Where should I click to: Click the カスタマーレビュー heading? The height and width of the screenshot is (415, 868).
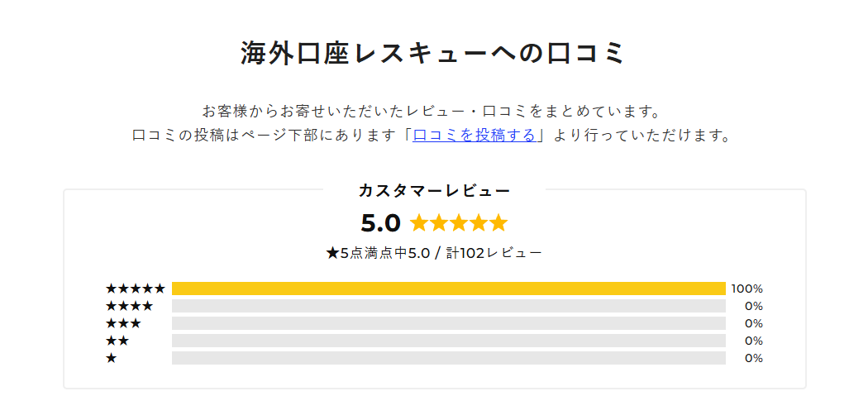point(435,191)
